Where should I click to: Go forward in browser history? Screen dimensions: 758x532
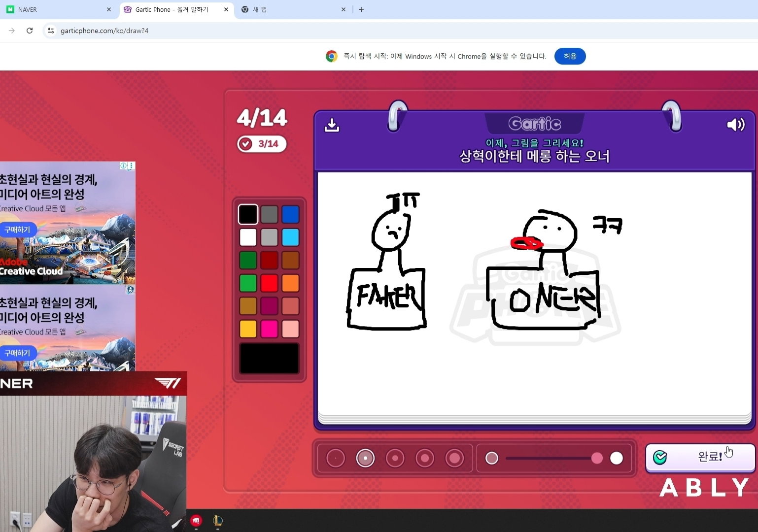point(12,31)
